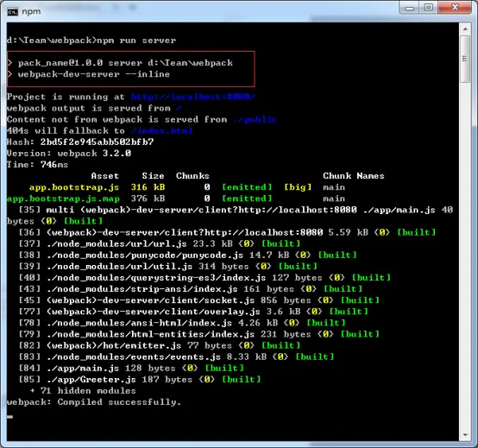Close the npm console window
Image resolution: width=478 pixels, height=448 pixels.
(455, 7)
